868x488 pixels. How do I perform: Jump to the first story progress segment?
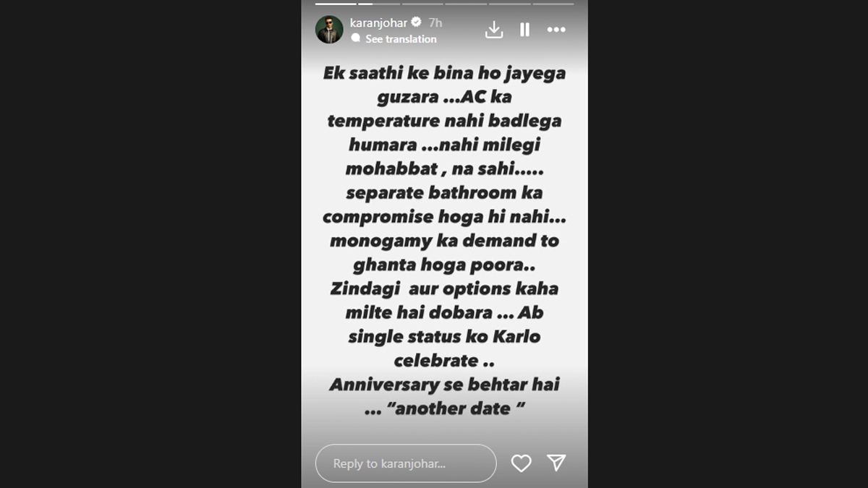[336, 4]
